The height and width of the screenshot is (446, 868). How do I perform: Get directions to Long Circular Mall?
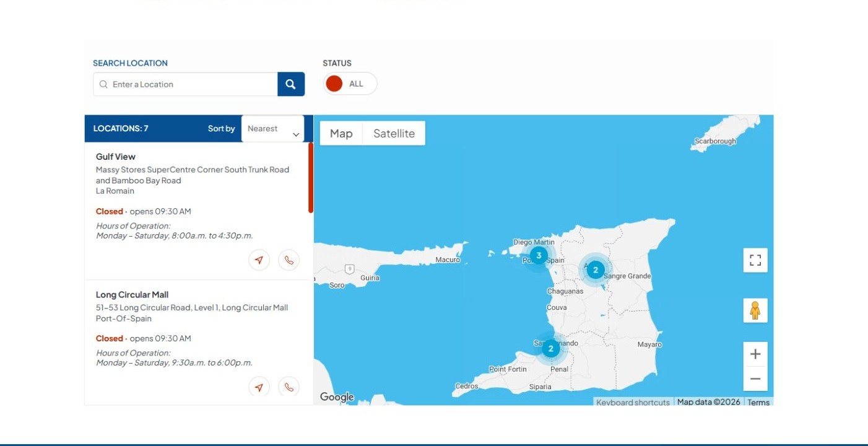coord(259,387)
